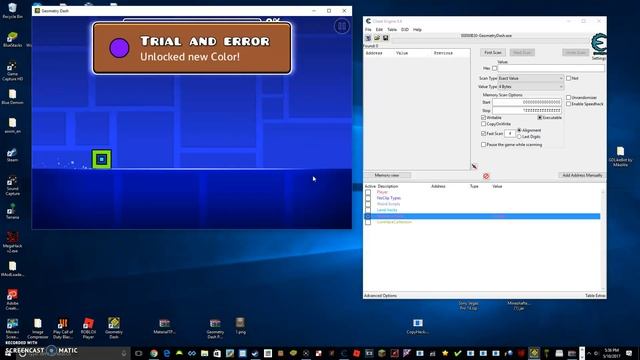Click Add Address Manually
Screen dimensions: 640x360
click(x=582, y=175)
